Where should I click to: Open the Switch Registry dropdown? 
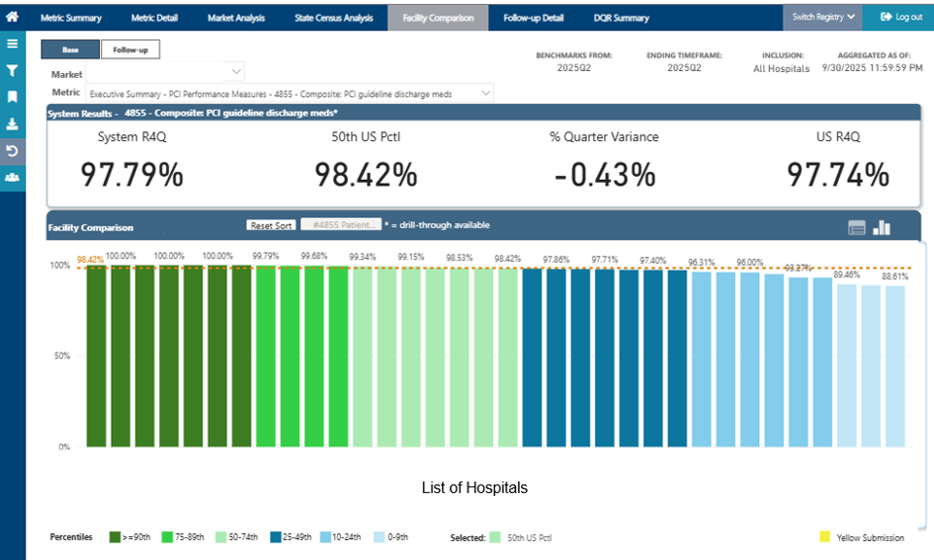coord(823,17)
